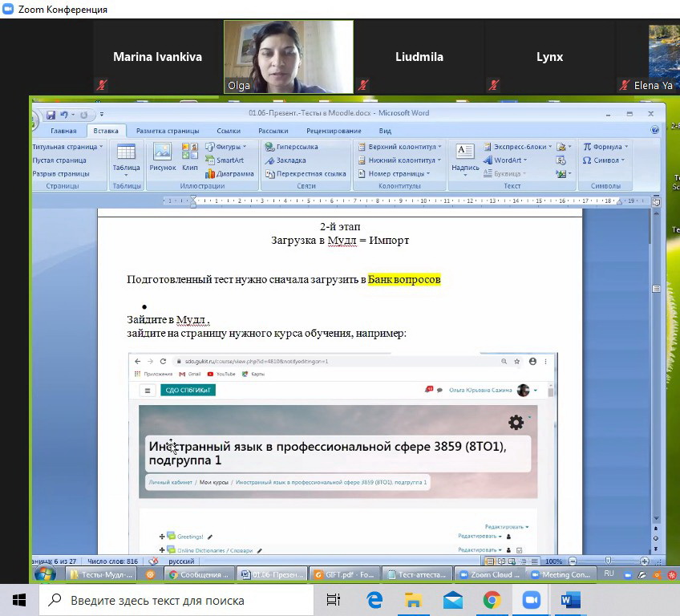Switch to the Главная ribbon tab
This screenshot has width=680, height=616.
(63, 131)
